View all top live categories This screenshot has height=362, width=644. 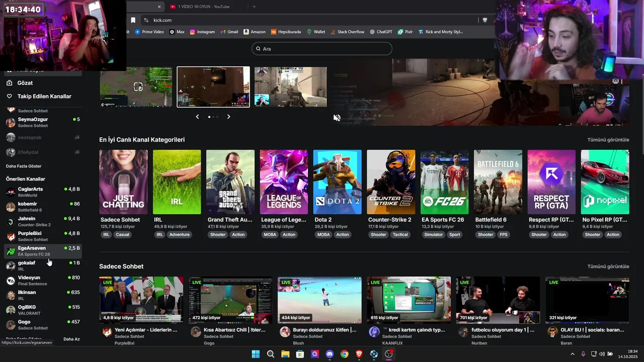[x=608, y=140]
